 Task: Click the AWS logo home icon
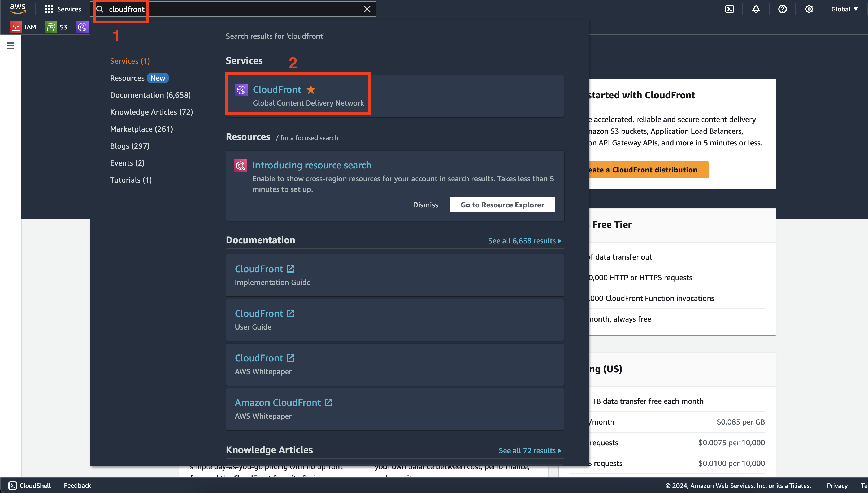18,9
